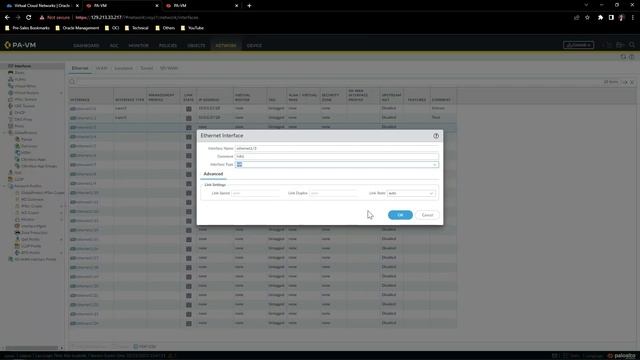Open the Pre-Sales Bookmarks folder
Image resolution: width=640 pixels, height=360 pixels.
click(27, 28)
